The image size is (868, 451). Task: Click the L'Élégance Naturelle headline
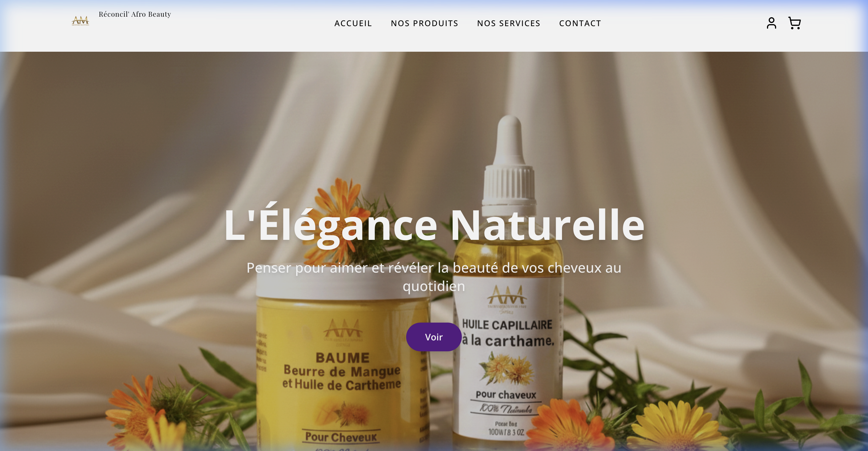(x=434, y=225)
